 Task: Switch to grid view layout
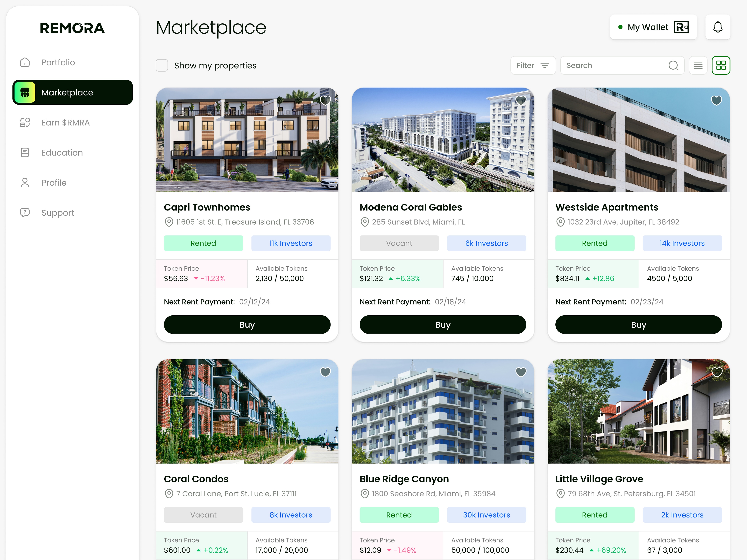(721, 65)
